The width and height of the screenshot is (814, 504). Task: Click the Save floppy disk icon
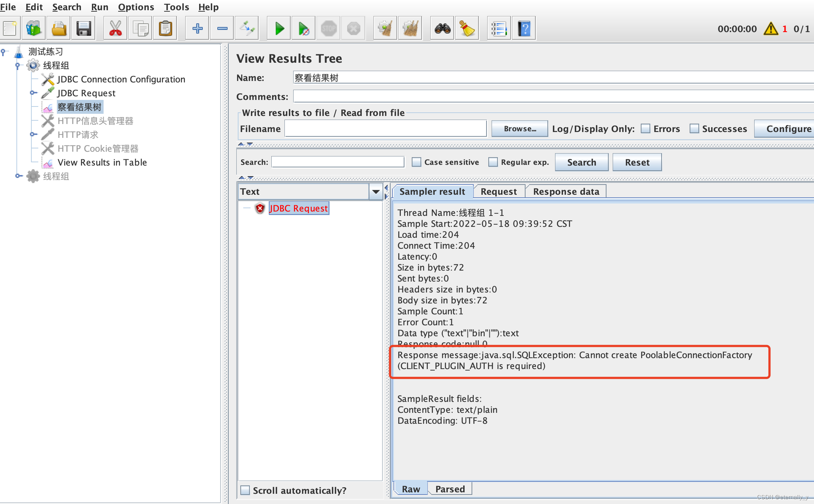point(84,28)
